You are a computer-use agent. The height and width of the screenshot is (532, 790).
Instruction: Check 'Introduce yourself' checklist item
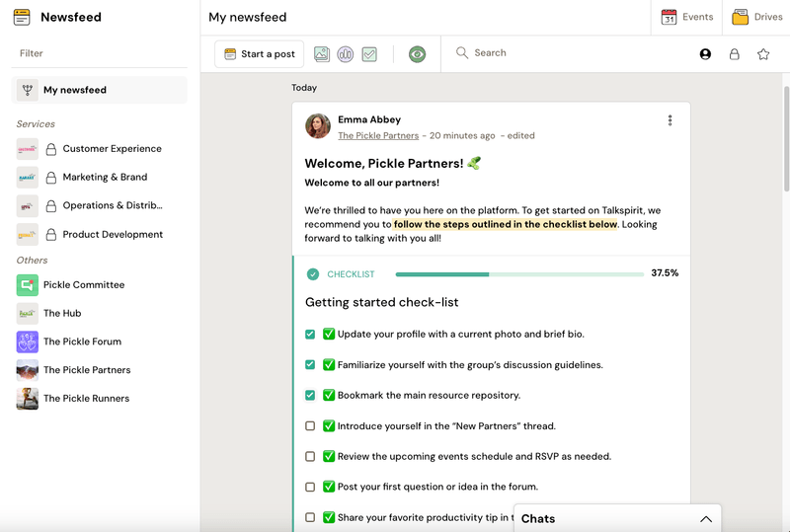click(x=310, y=426)
